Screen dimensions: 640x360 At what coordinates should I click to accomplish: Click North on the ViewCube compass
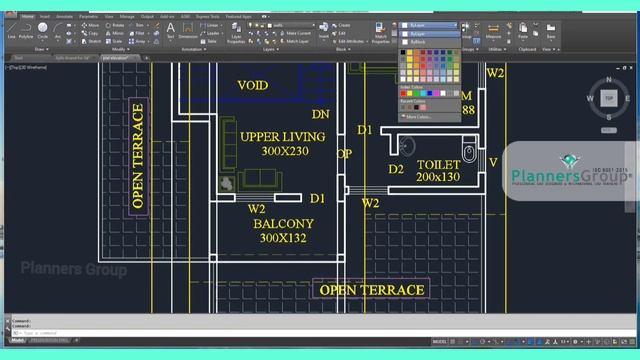pos(609,80)
